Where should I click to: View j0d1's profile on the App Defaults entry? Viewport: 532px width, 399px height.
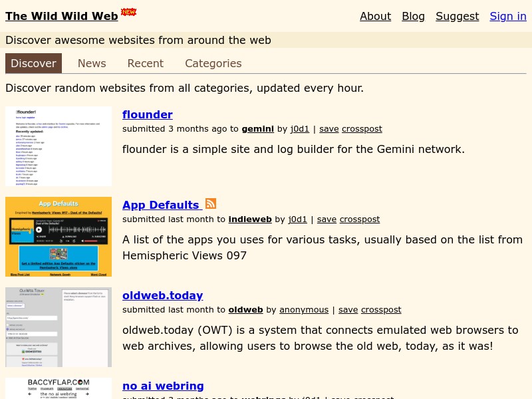[297, 219]
